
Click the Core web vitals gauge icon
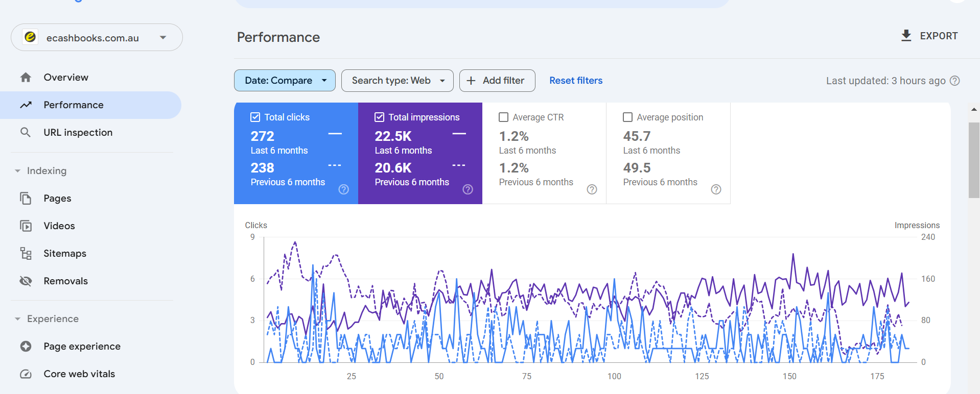26,374
